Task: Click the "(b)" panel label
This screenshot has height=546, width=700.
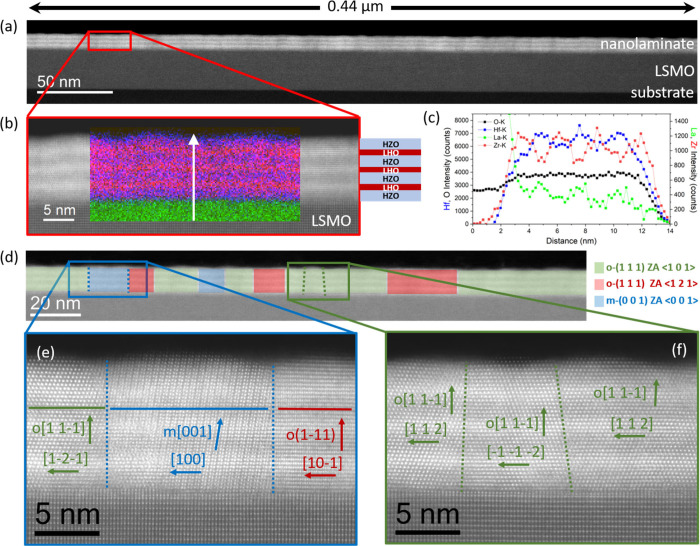Action: [x=9, y=124]
